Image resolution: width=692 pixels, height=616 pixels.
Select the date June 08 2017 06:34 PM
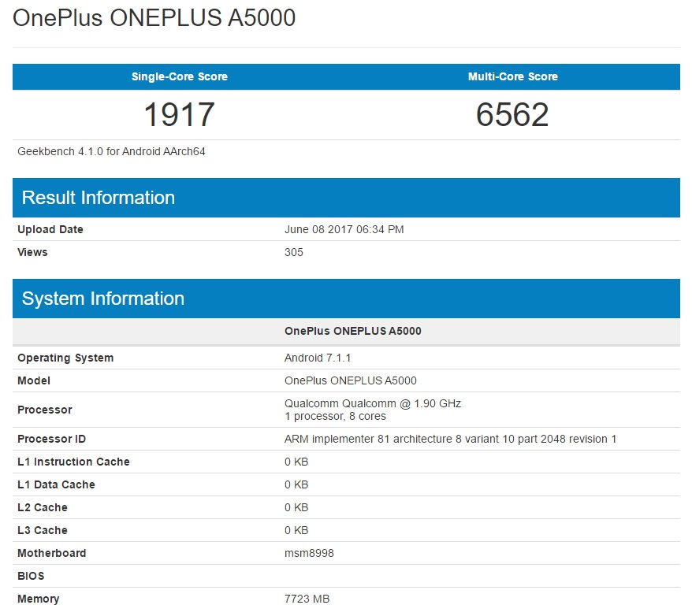(344, 230)
